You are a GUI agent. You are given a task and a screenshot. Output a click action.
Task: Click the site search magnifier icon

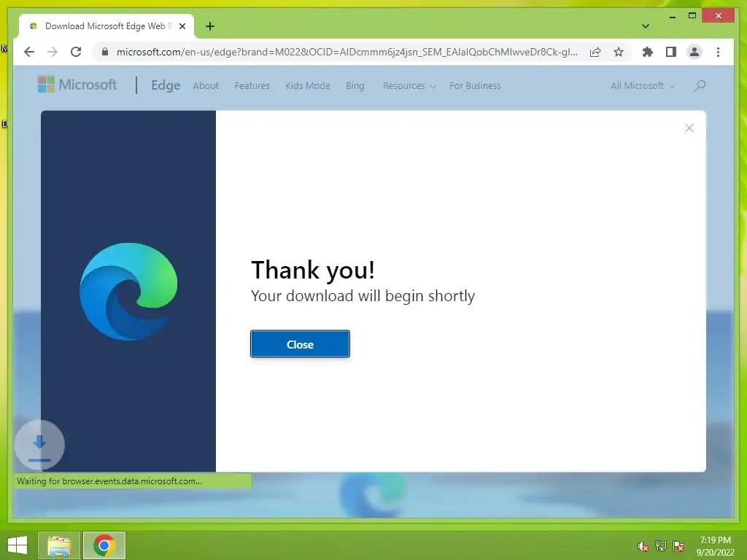click(700, 86)
